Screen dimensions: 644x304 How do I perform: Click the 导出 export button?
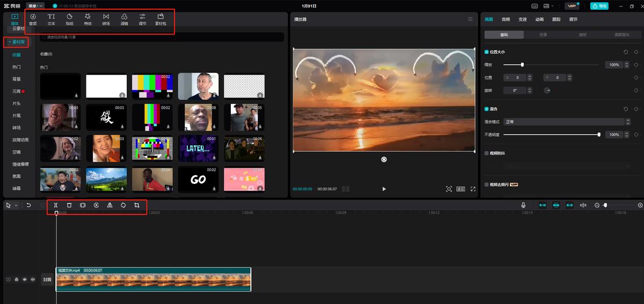599,6
